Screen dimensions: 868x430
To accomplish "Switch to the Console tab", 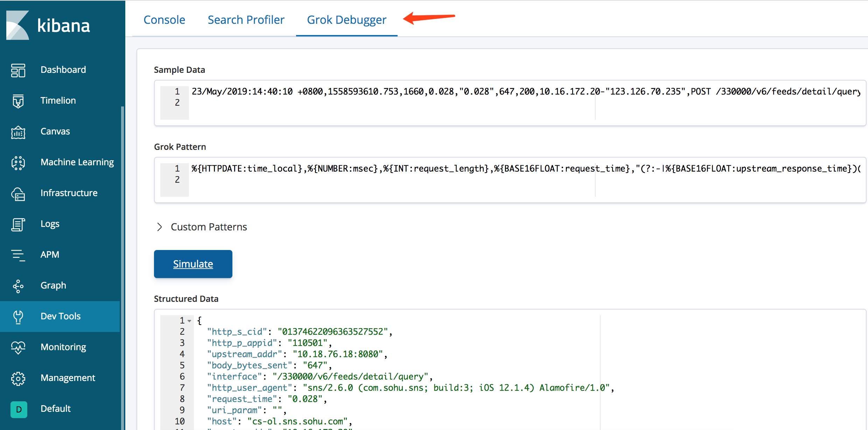I will click(x=164, y=20).
